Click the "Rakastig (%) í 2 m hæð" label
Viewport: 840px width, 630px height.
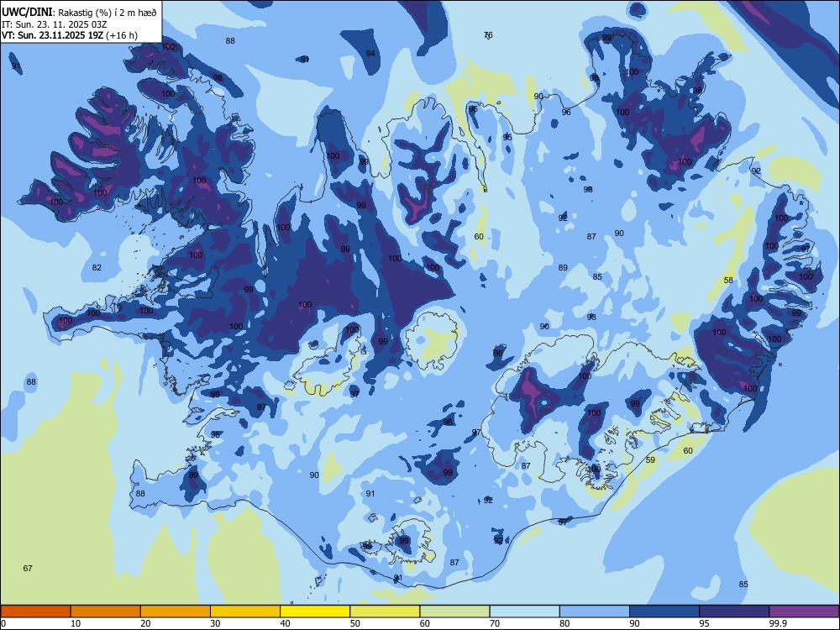click(x=108, y=13)
